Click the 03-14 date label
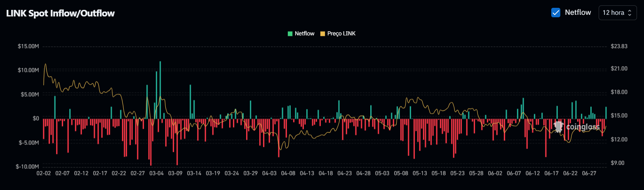This screenshot has width=644, height=190. pos(194,174)
